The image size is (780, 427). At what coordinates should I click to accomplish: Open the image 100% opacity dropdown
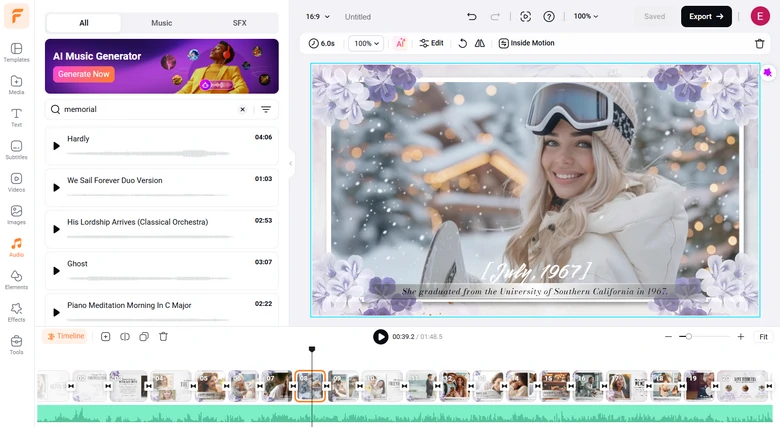click(366, 43)
